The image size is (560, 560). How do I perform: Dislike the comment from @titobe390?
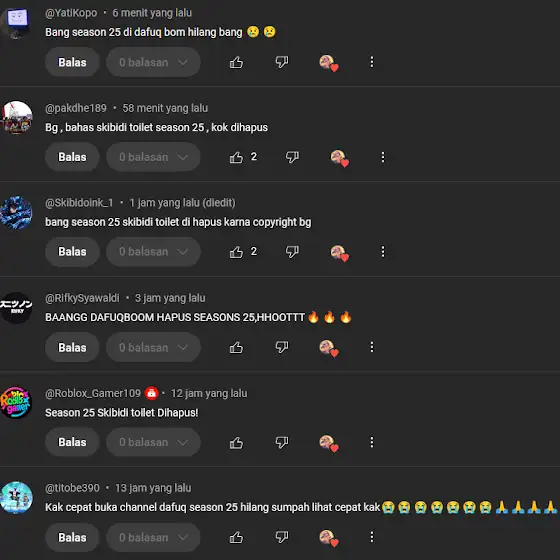coord(282,537)
